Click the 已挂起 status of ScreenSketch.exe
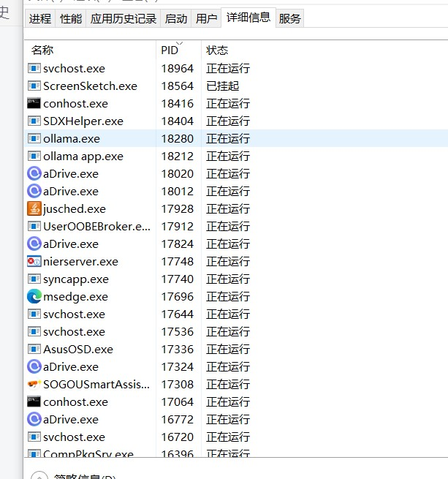 coord(222,86)
